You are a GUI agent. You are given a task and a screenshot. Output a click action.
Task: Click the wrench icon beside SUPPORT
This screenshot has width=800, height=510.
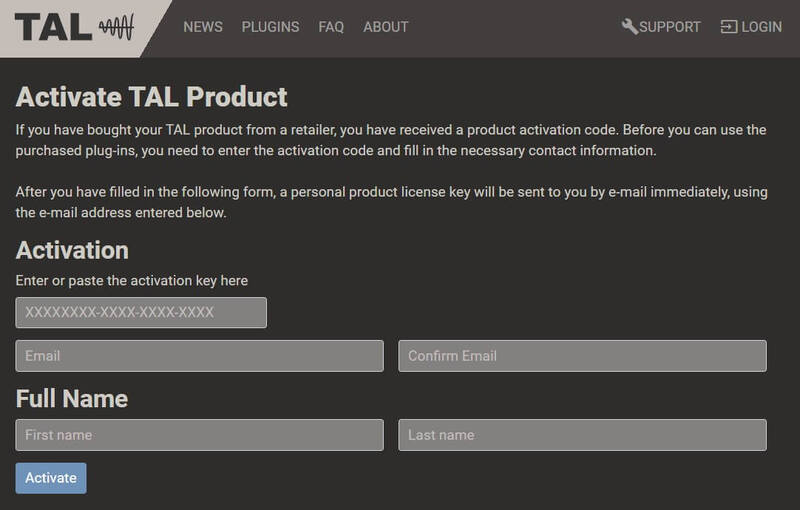629,27
